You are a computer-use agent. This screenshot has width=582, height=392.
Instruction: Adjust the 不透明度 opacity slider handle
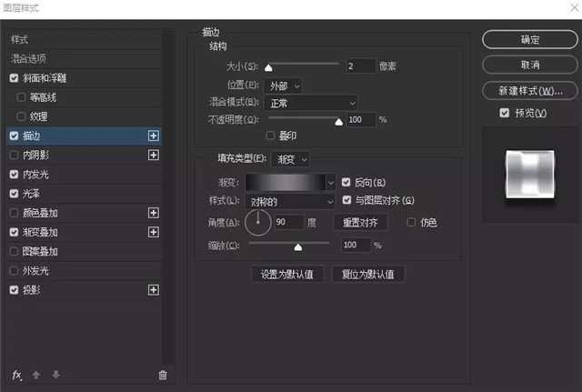pos(338,122)
